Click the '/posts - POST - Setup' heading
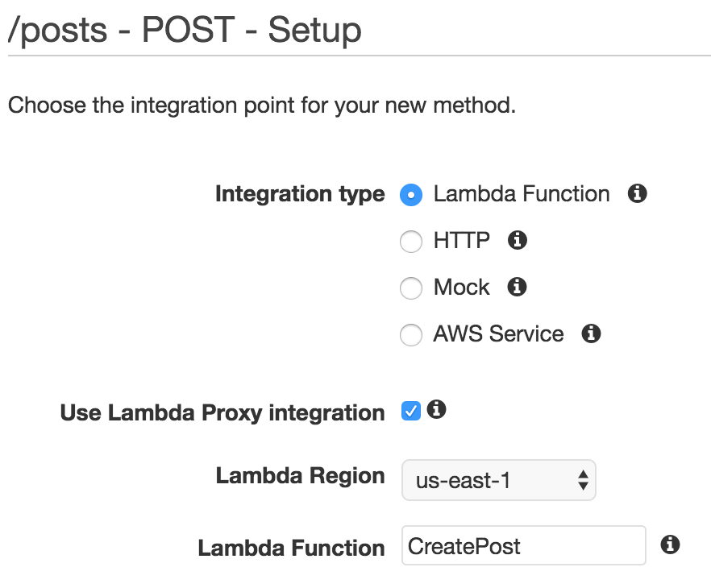Image resolution: width=711 pixels, height=588 pixels. [x=185, y=31]
